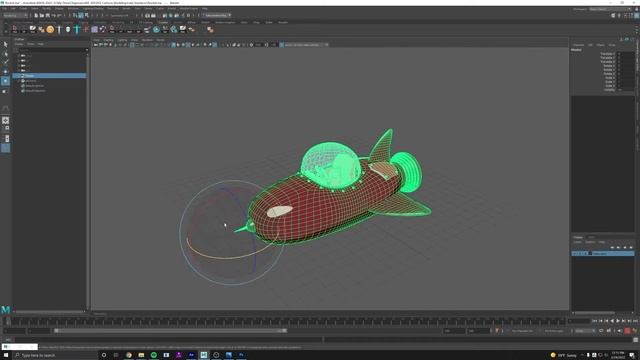Image resolution: width=640 pixels, height=360 pixels.
Task: Choose the Paint Selection tool
Action: [5, 62]
